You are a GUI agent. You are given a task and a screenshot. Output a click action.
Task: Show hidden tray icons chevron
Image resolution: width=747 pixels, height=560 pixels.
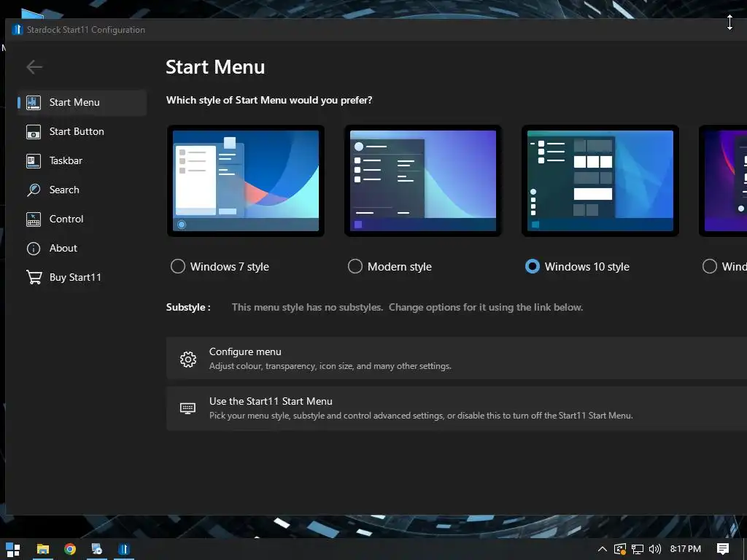click(602, 549)
